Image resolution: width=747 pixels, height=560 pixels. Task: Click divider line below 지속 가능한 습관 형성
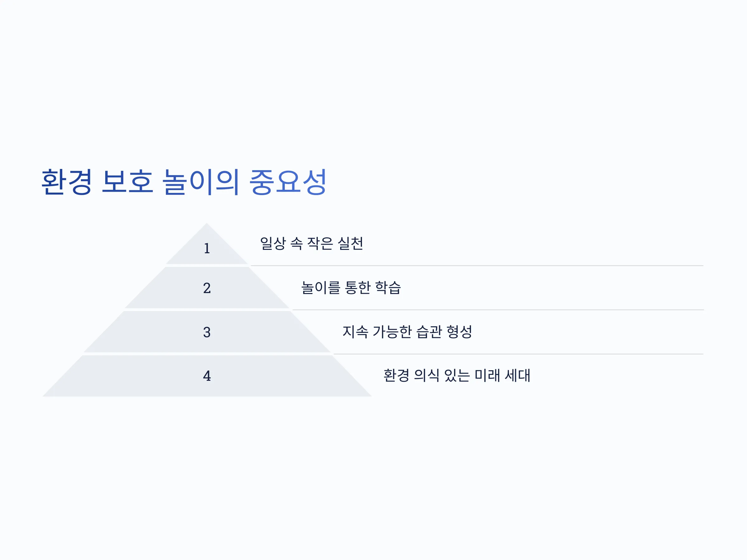click(x=518, y=354)
